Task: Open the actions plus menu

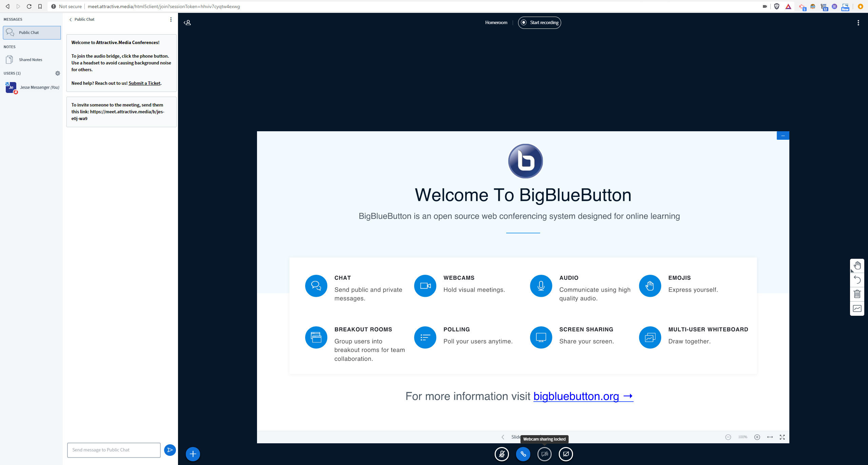Action: pyautogui.click(x=192, y=454)
